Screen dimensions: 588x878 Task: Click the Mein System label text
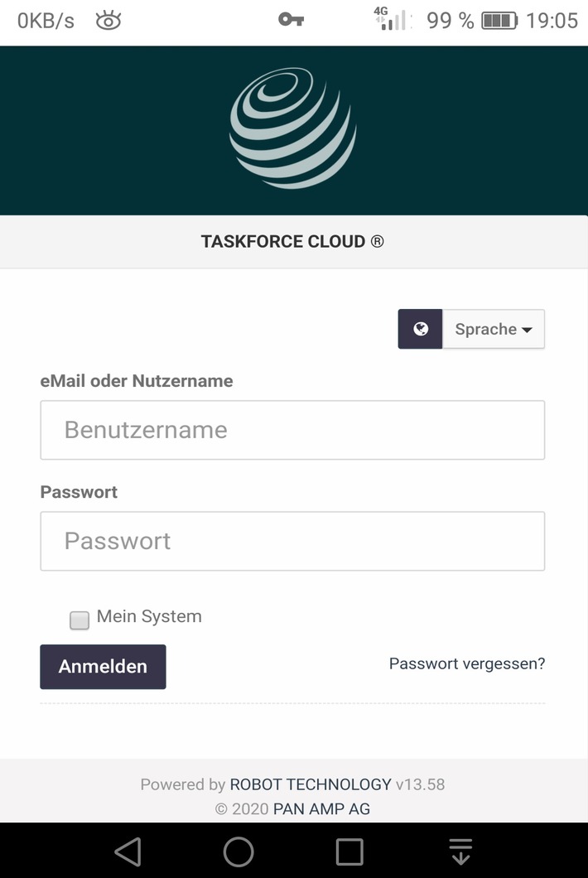(x=149, y=616)
